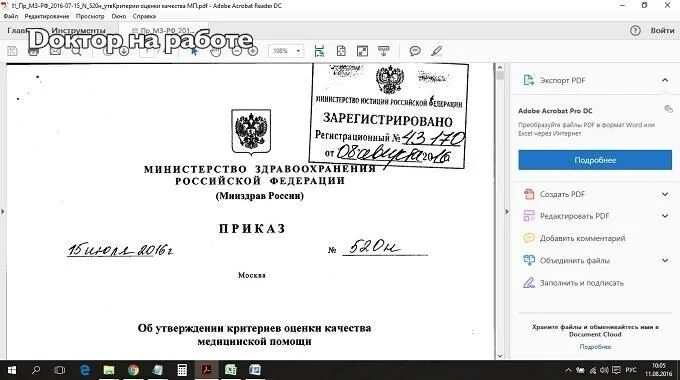This screenshot has height=380, width=680.
Task: Select the Заполнить и подписать tool label
Action: pyautogui.click(x=582, y=283)
